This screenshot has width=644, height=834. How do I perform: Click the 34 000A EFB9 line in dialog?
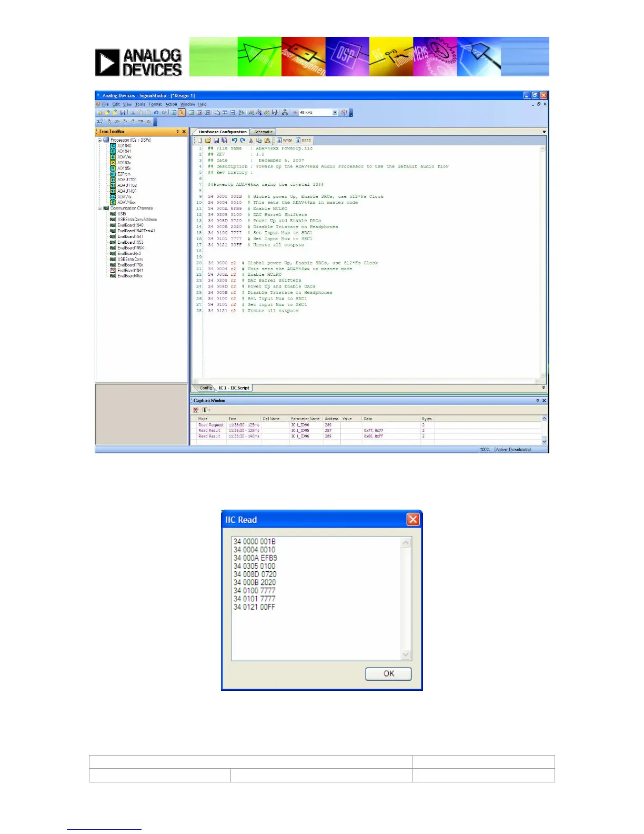[255, 558]
